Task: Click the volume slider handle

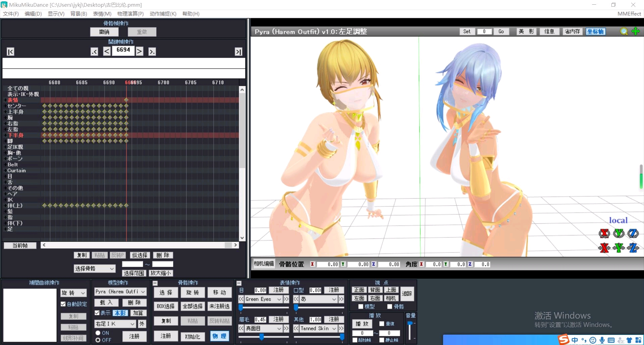Action: point(410,324)
